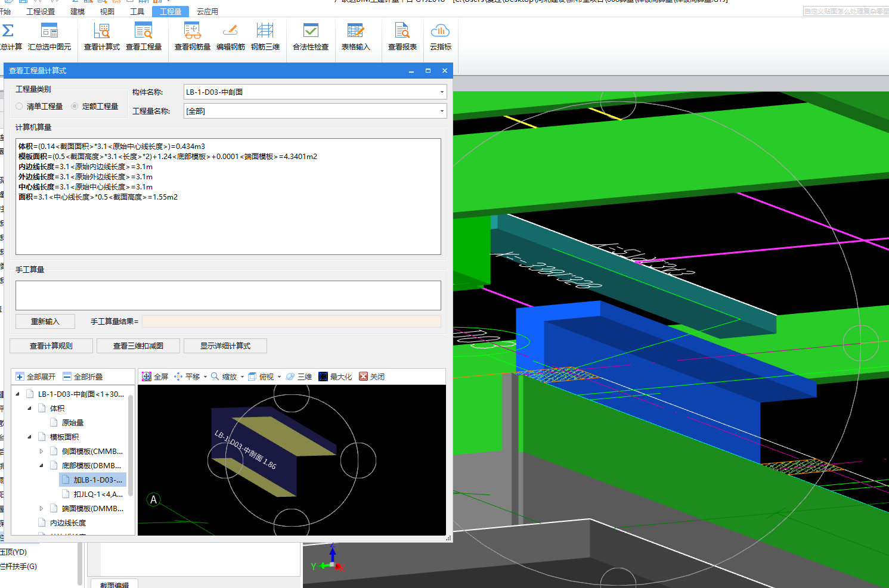This screenshot has height=588, width=889.
Task: Select 扣JLQ-1<4,A tree item
Action: click(92, 494)
